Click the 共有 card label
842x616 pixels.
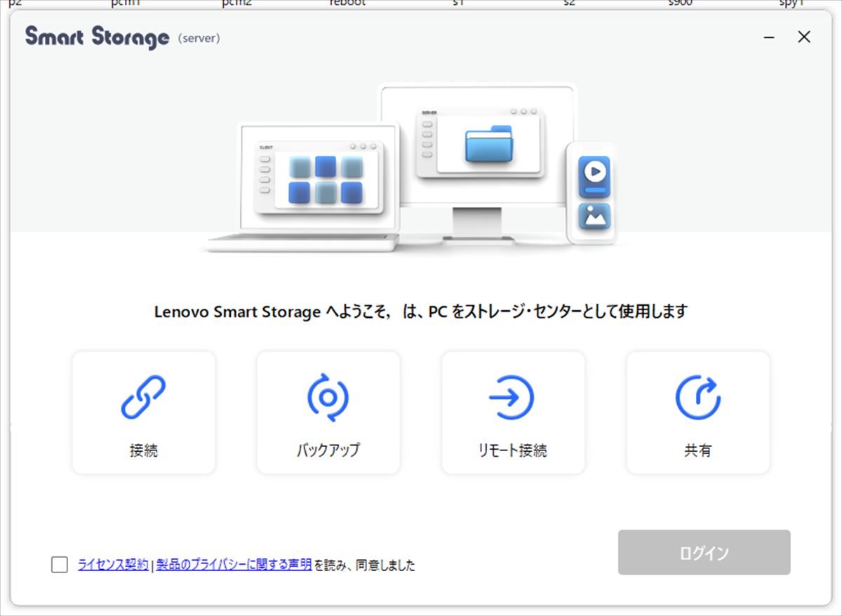pyautogui.click(x=697, y=450)
